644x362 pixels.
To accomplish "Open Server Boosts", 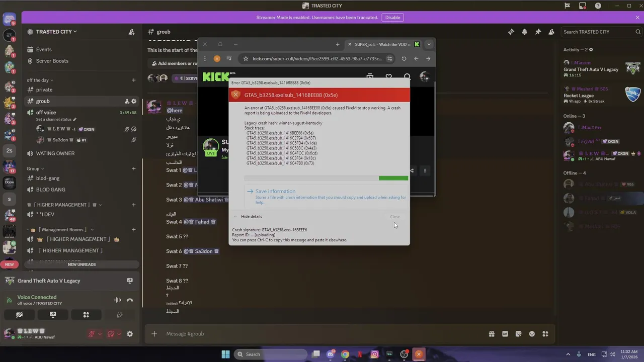I will coord(82,61).
